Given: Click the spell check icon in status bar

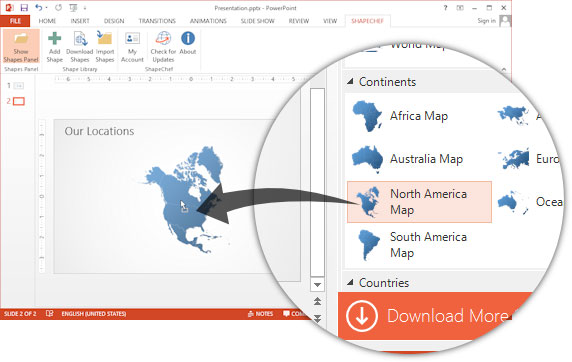Looking at the screenshot, I should pyautogui.click(x=50, y=313).
